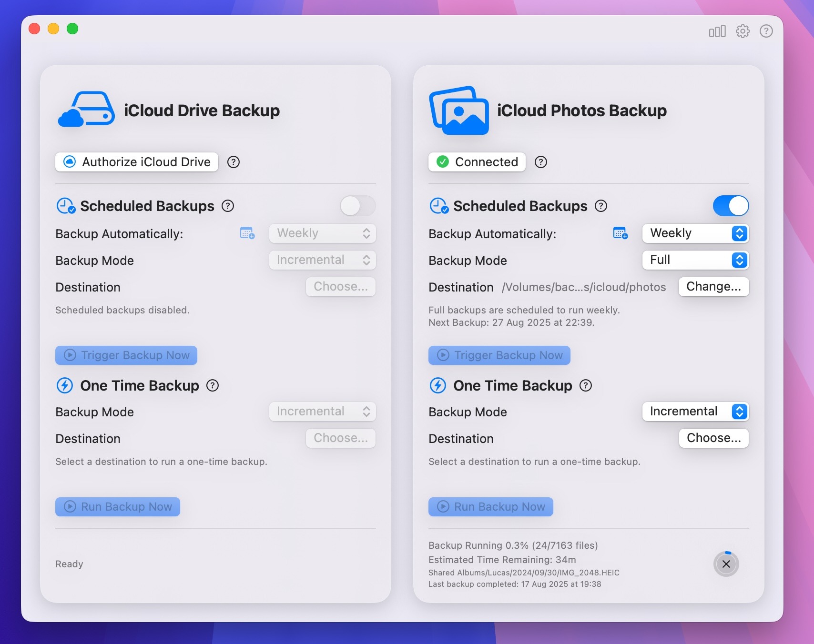Click Scheduled Backups clock icon in Photos panel
Image resolution: width=814 pixels, height=644 pixels.
tap(439, 206)
